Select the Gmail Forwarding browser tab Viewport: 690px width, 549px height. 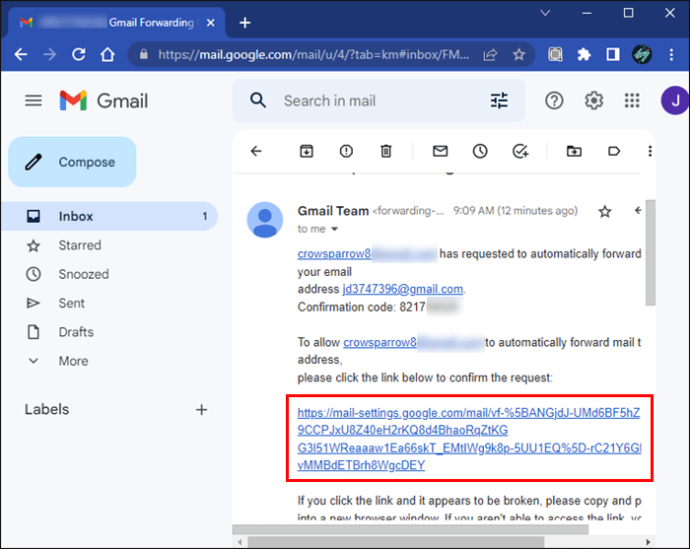(117, 22)
